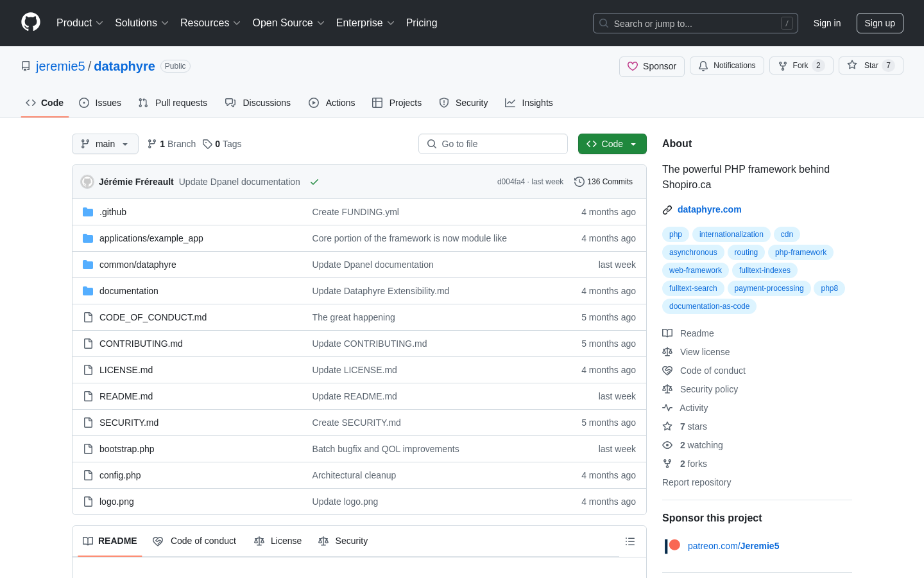Image resolution: width=924 pixels, height=578 pixels.
Task: Click the Search or jump to field
Action: point(696,23)
